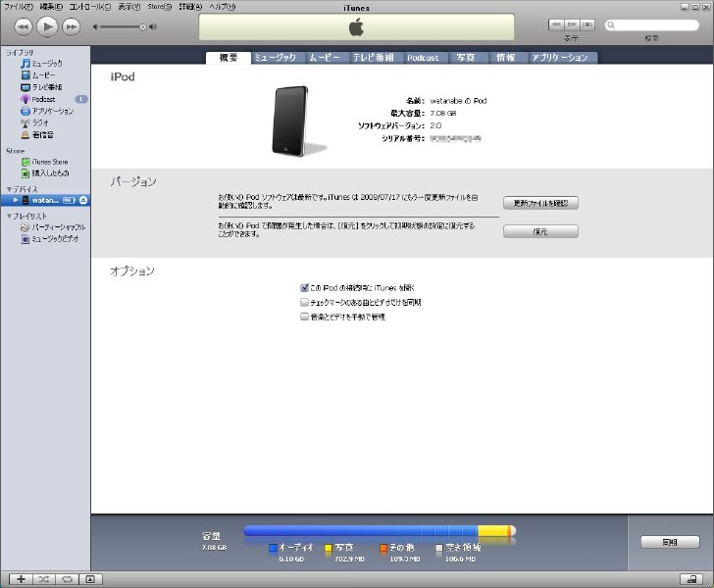Click the 更新ファイルを確認 button
The image size is (714, 588).
point(540,203)
